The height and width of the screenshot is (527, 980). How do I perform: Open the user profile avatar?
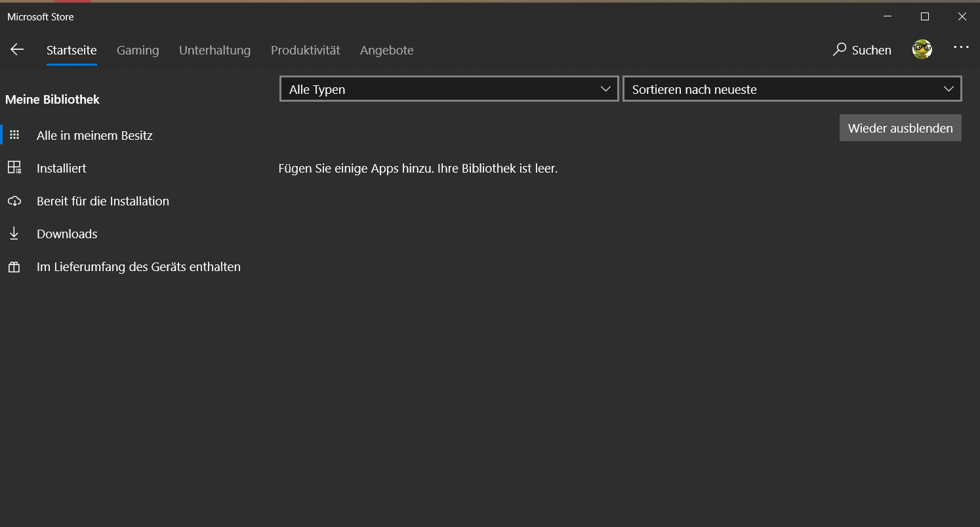(922, 49)
